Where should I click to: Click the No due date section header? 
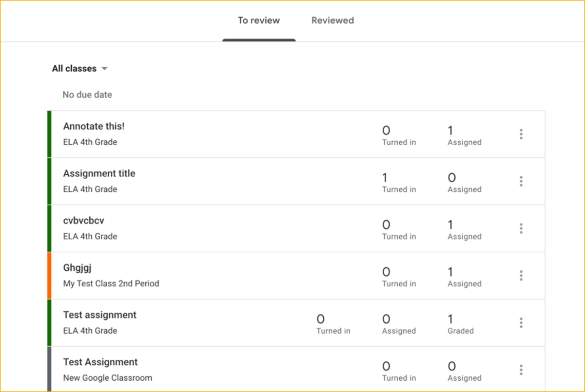[87, 95]
